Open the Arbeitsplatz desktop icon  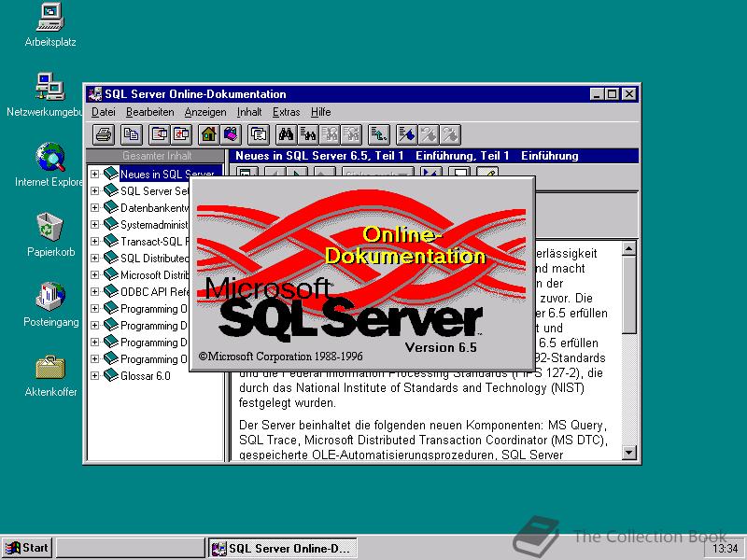(50, 25)
